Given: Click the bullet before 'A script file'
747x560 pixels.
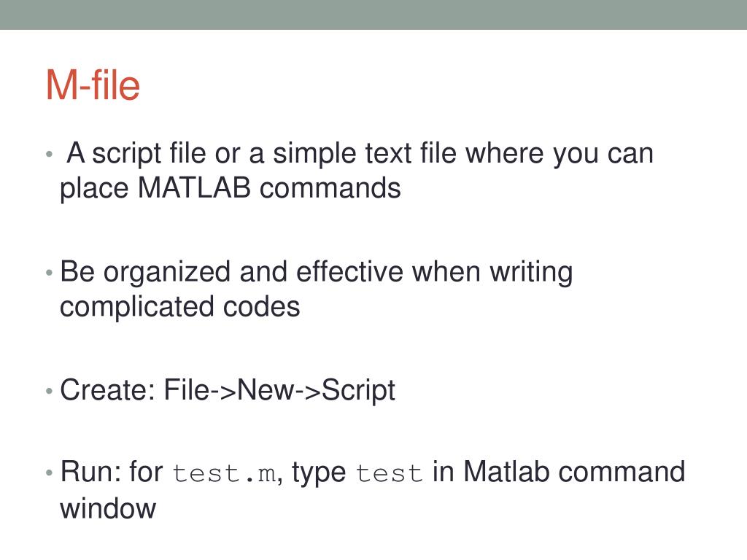Looking at the screenshot, I should [49, 155].
